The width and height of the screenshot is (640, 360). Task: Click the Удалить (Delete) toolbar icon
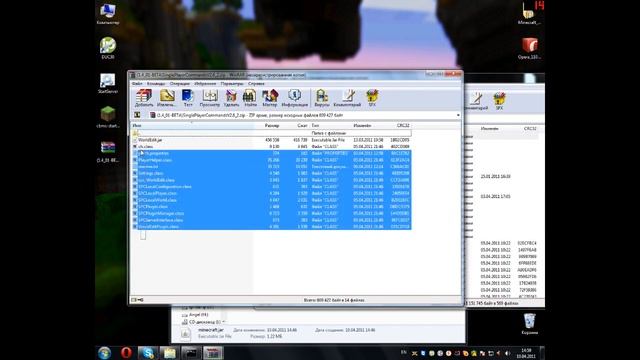231,98
